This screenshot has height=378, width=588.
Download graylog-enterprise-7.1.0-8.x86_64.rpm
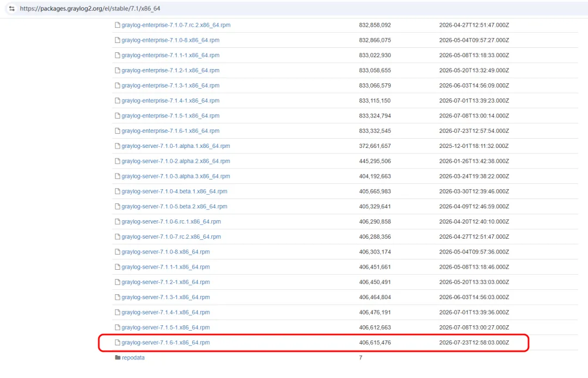click(x=170, y=40)
